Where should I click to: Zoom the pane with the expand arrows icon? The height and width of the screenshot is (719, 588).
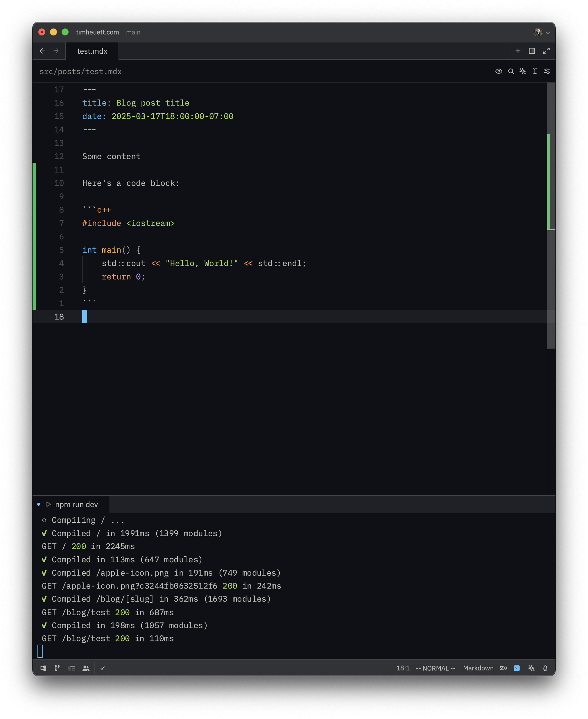(x=546, y=51)
